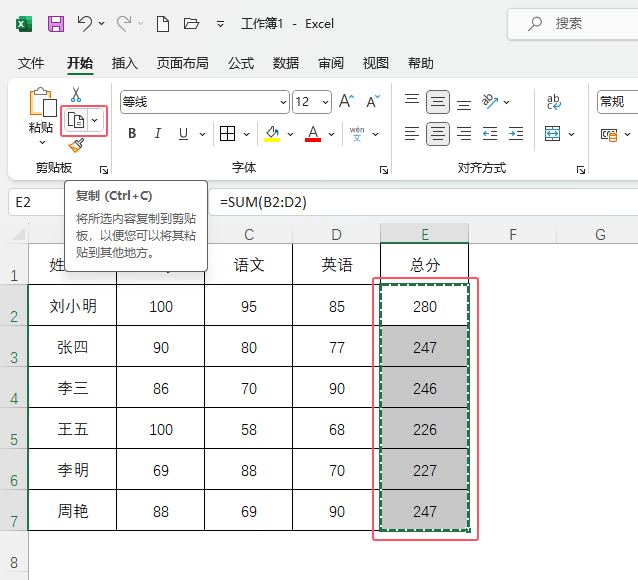638x580 pixels.
Task: Click the search box labeled 搜索
Action: (572, 24)
